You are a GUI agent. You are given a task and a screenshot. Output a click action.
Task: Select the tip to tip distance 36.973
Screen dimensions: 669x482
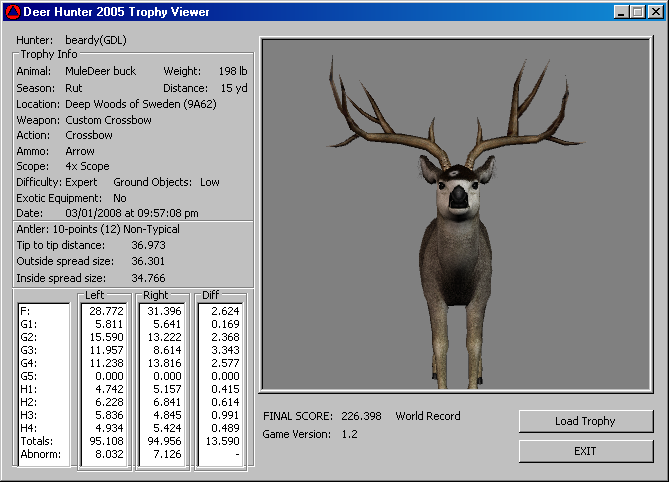(x=148, y=245)
